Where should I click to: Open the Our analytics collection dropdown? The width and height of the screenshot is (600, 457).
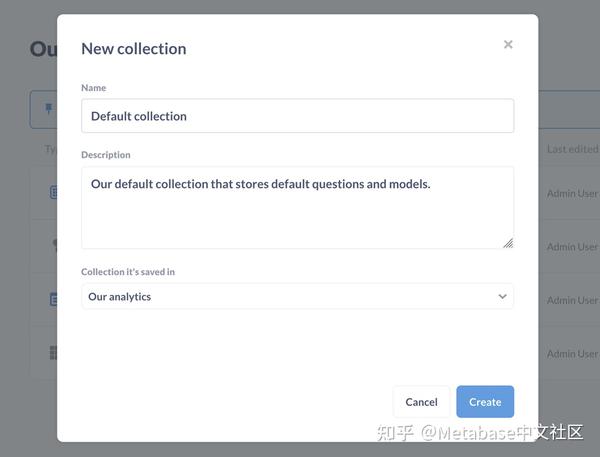pyautogui.click(x=297, y=296)
